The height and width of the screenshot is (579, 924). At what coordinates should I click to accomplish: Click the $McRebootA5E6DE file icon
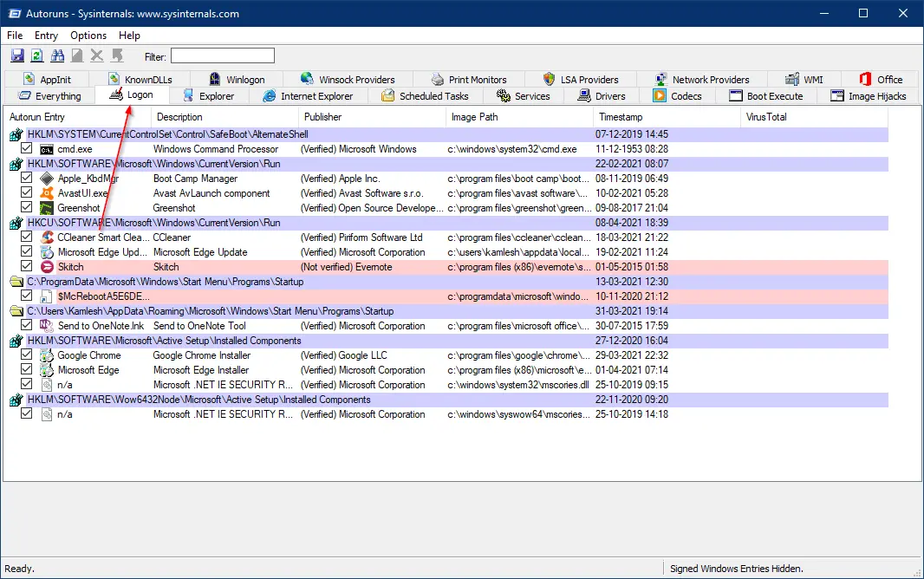click(x=47, y=296)
